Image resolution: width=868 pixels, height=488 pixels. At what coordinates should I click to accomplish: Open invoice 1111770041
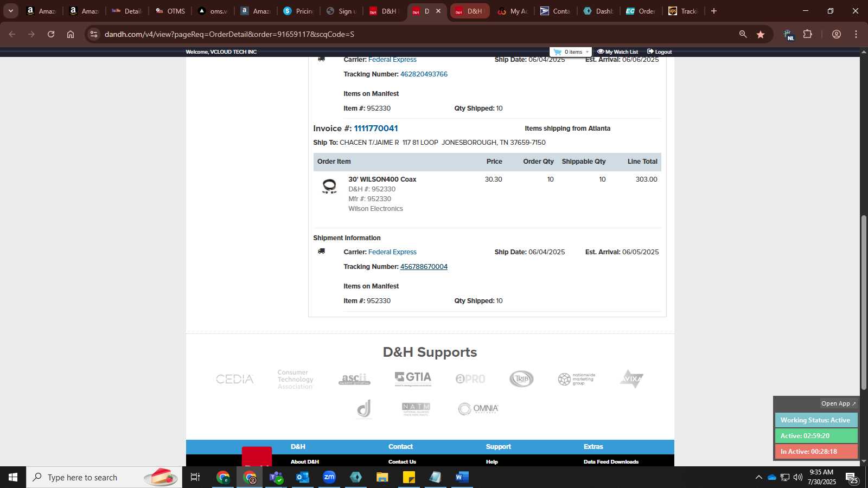tap(376, 129)
